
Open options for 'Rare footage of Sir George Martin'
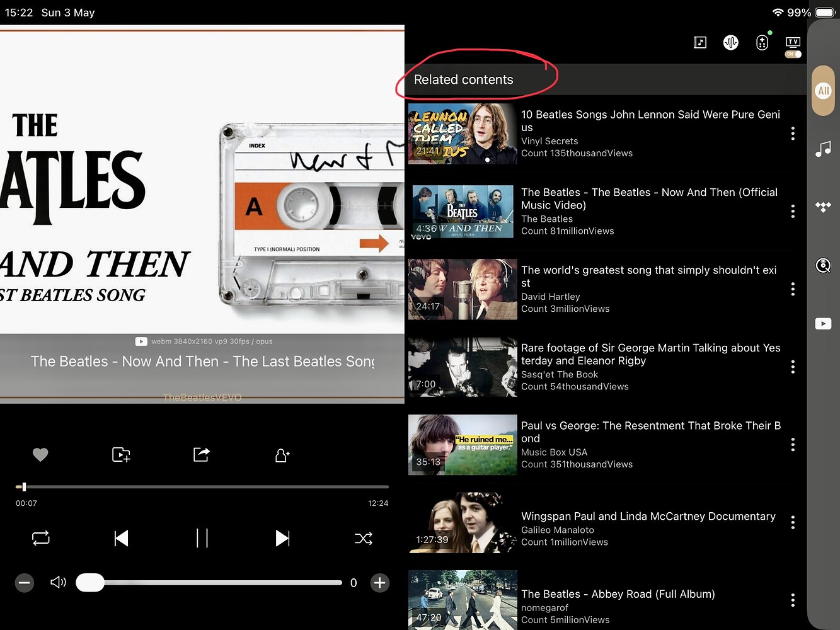[793, 367]
